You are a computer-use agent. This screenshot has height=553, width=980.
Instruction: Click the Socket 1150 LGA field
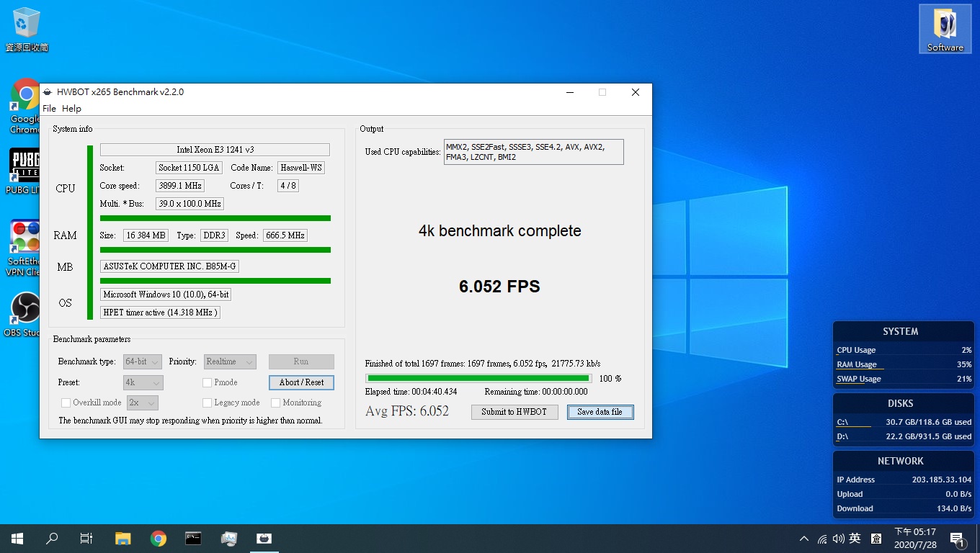(x=190, y=168)
